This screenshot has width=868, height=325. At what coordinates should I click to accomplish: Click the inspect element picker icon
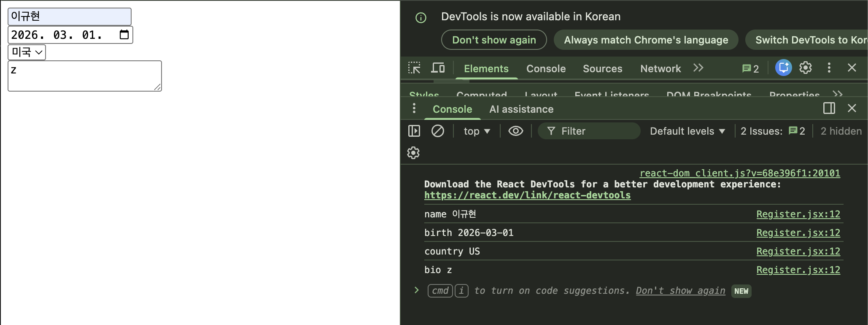coord(414,68)
